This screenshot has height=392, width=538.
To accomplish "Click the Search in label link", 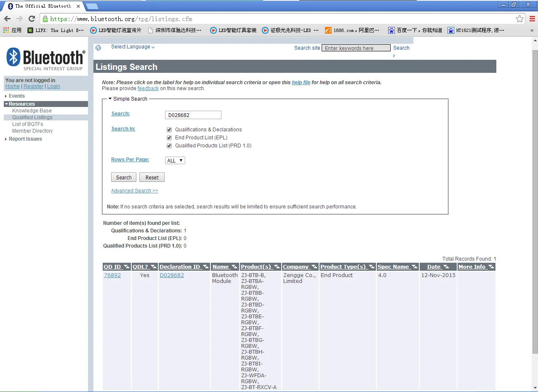I will click(123, 129).
